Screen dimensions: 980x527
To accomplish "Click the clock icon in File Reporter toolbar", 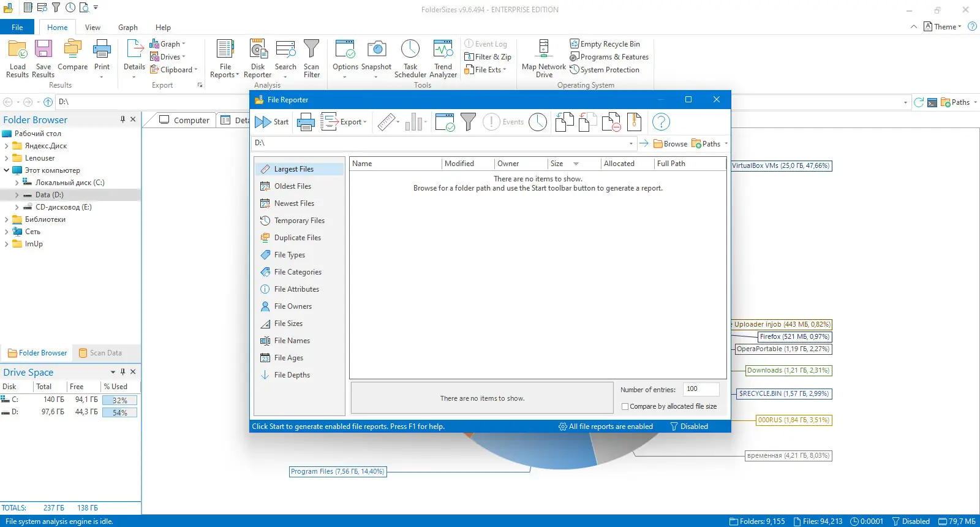I will [x=538, y=122].
